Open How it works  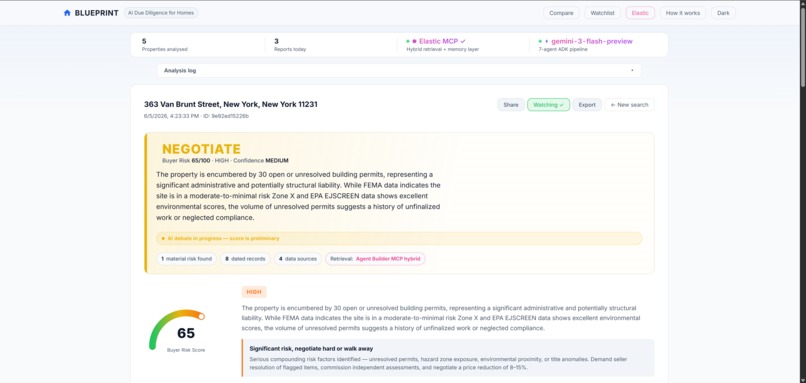683,13
